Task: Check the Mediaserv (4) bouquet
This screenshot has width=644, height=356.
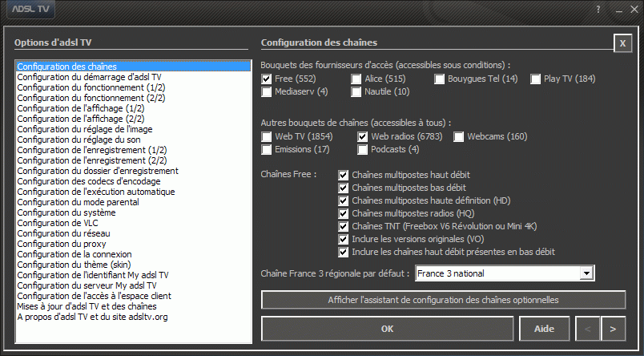Action: 266,91
